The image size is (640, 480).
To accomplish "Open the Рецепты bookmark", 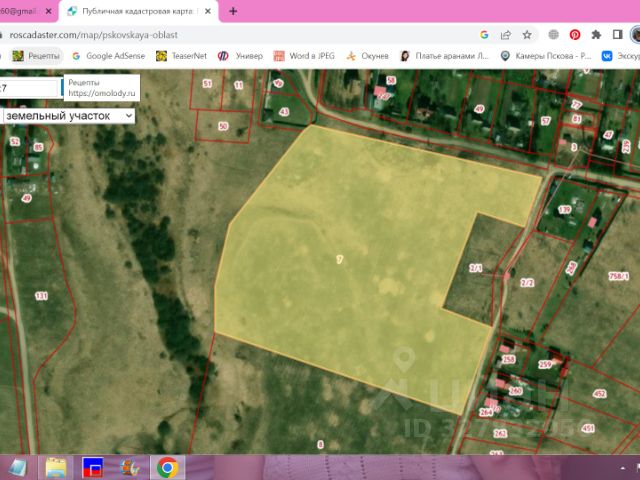I will click(x=36, y=56).
